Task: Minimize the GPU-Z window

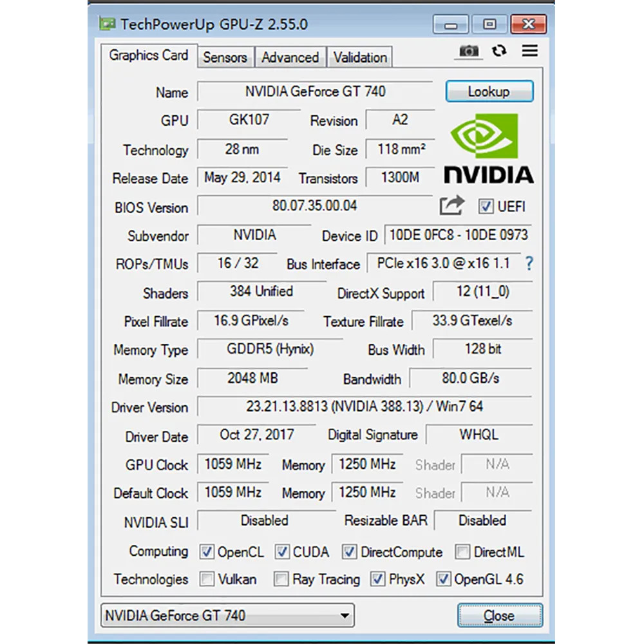Action: pos(451,24)
